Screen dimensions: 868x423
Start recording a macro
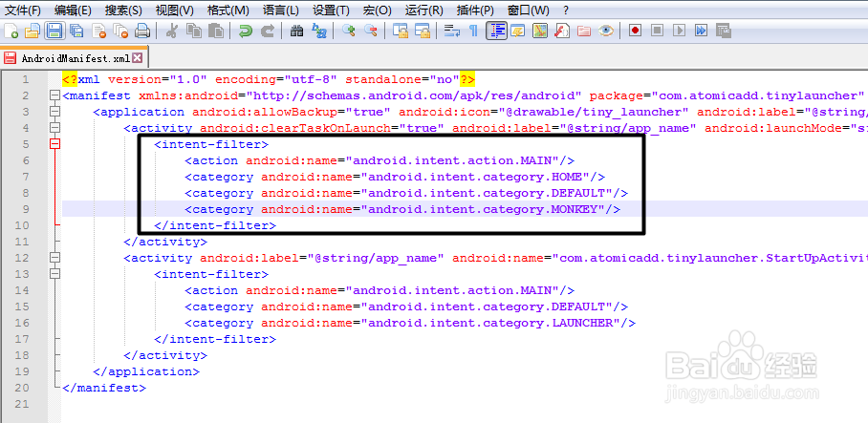635,31
